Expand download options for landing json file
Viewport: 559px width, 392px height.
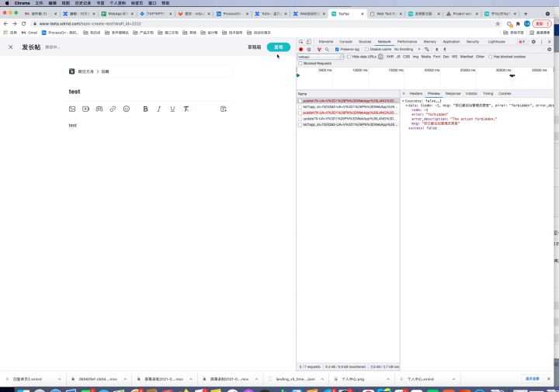click(x=322, y=379)
